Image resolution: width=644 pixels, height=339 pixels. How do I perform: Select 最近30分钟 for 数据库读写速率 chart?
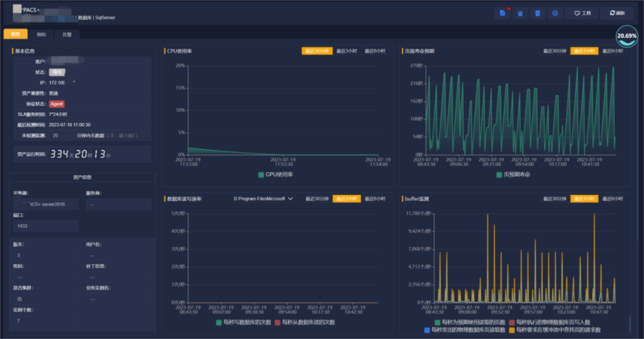317,199
